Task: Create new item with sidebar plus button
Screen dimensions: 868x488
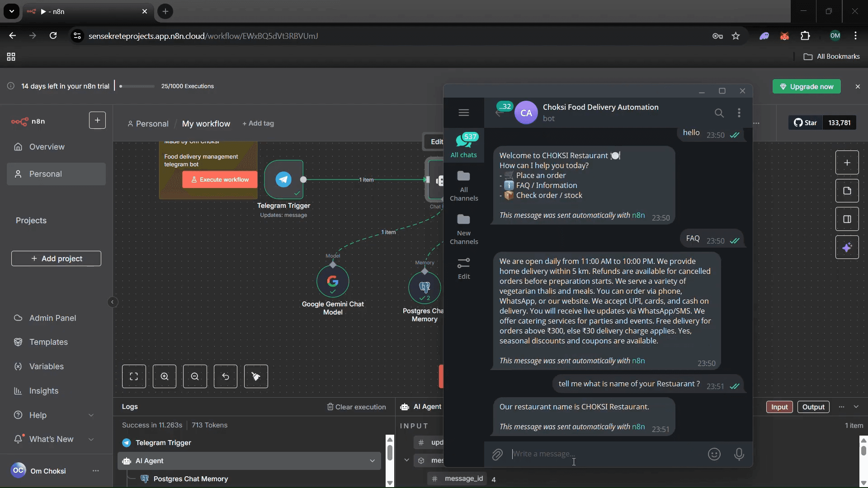Action: pyautogui.click(x=97, y=120)
